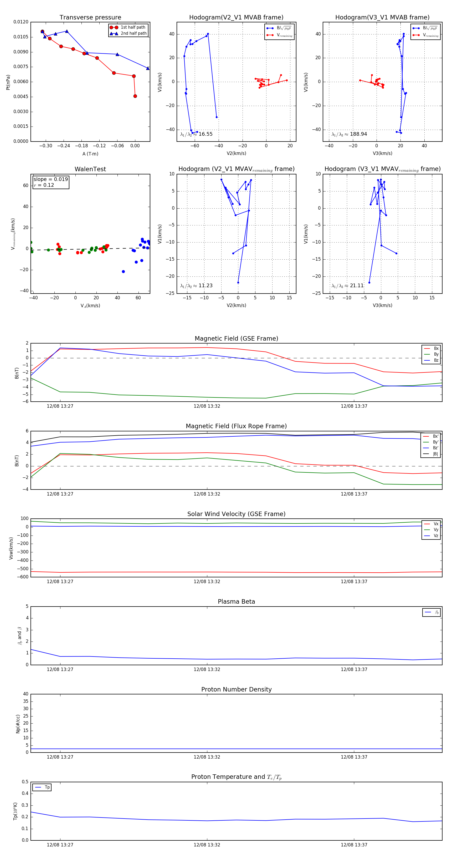Click the 'Vz' legend entry
This screenshot has width=473, height=868.
[431, 536]
